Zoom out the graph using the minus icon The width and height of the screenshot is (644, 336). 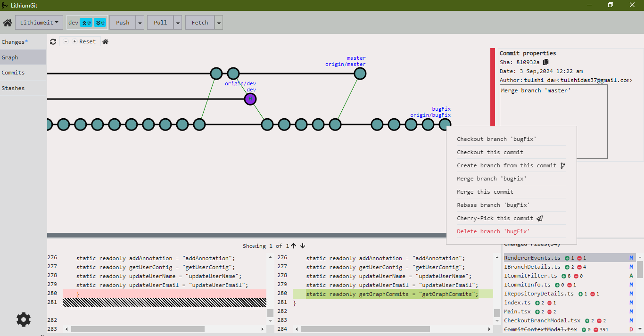tap(66, 41)
